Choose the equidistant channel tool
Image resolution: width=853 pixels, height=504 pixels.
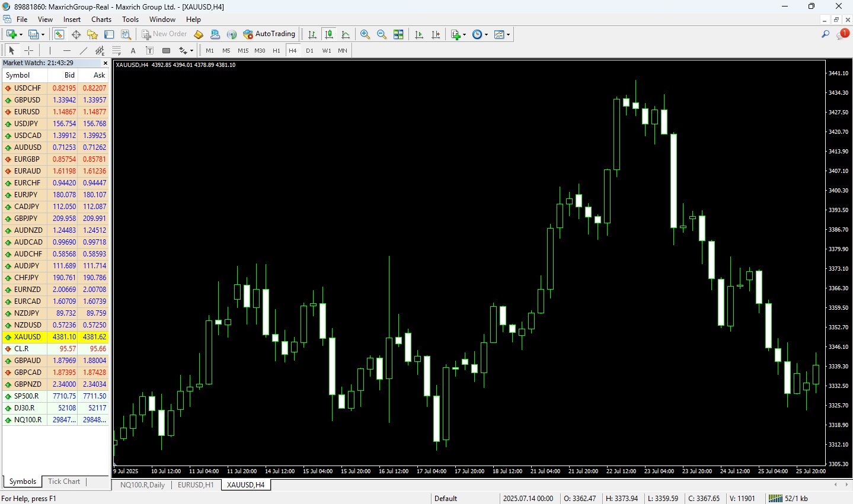100,50
